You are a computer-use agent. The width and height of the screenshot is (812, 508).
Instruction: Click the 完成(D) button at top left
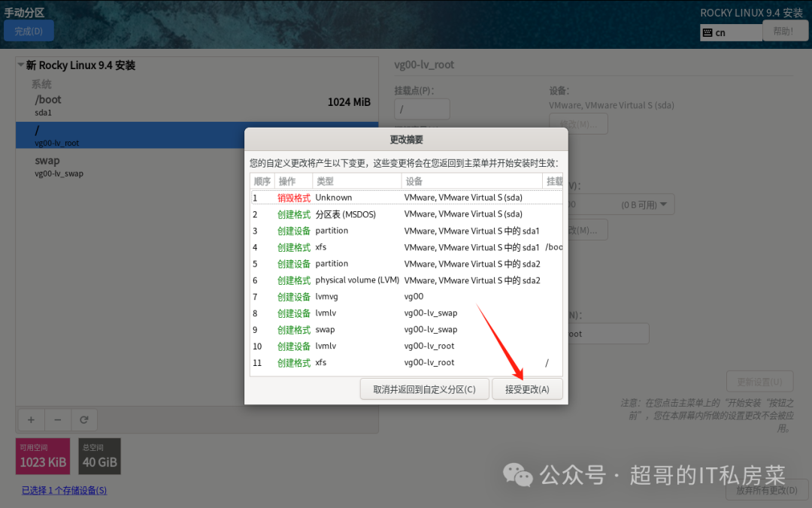[x=29, y=30]
